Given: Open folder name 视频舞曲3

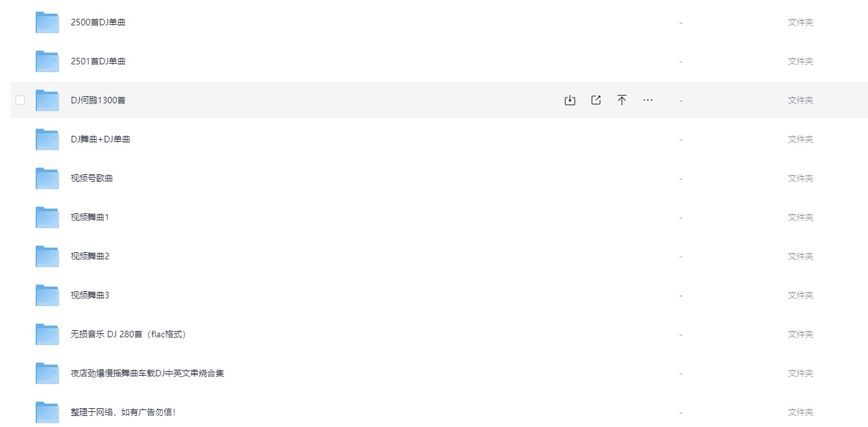Looking at the screenshot, I should [90, 295].
